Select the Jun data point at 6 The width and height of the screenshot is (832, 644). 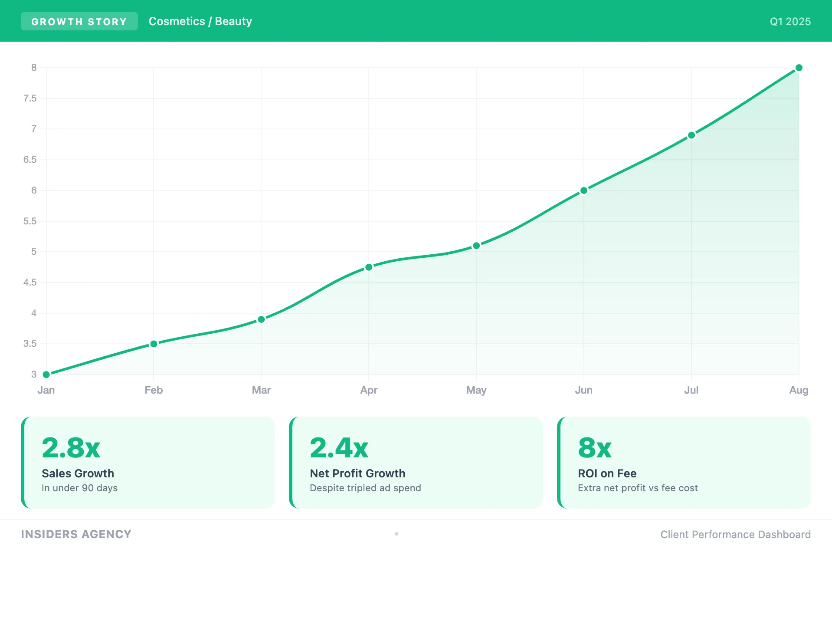(x=584, y=191)
